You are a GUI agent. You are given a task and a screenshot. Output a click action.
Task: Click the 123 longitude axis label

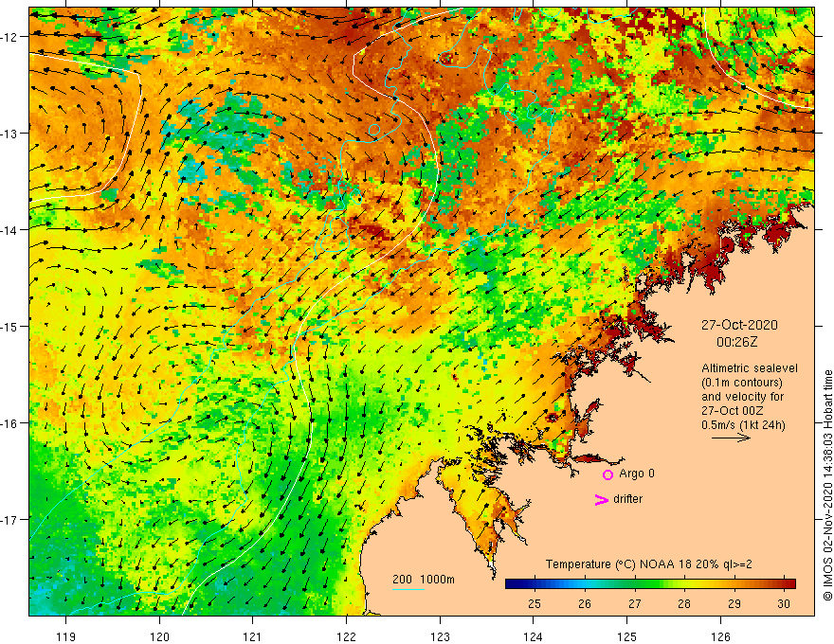[440, 636]
